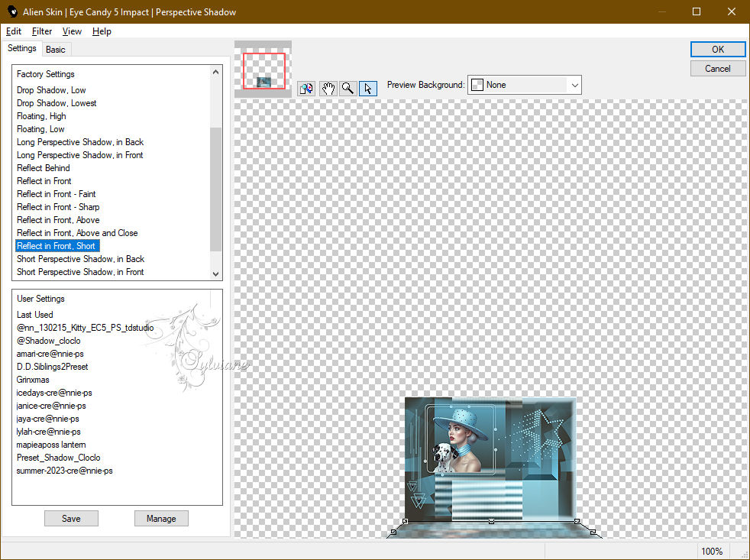Click the navigator preview thumbnail
Viewport: 750px width, 560px height.
click(x=263, y=70)
